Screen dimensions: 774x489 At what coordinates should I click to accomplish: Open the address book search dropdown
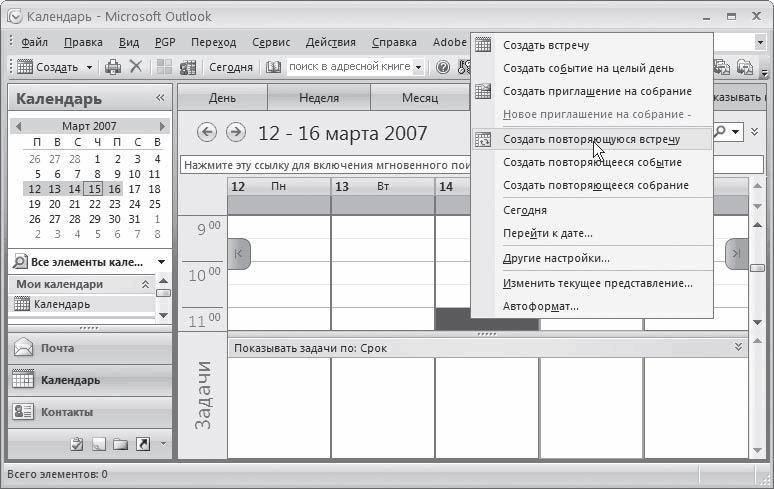pyautogui.click(x=419, y=67)
